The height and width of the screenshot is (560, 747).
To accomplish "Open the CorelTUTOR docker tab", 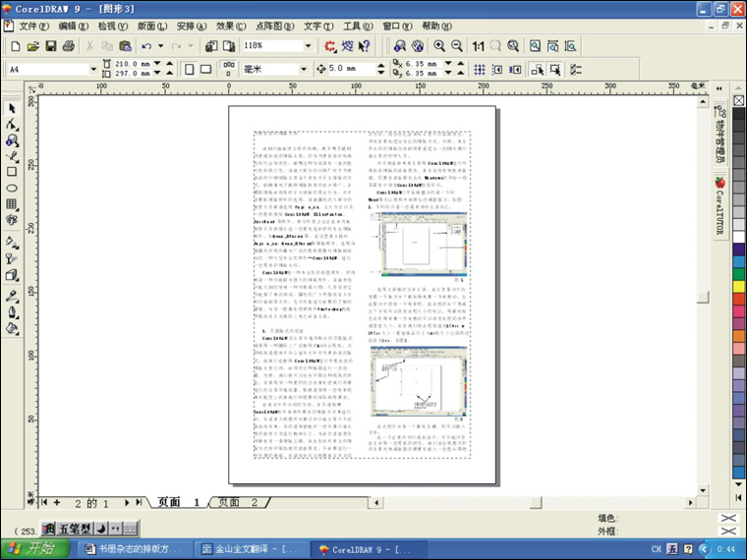I will [x=719, y=206].
